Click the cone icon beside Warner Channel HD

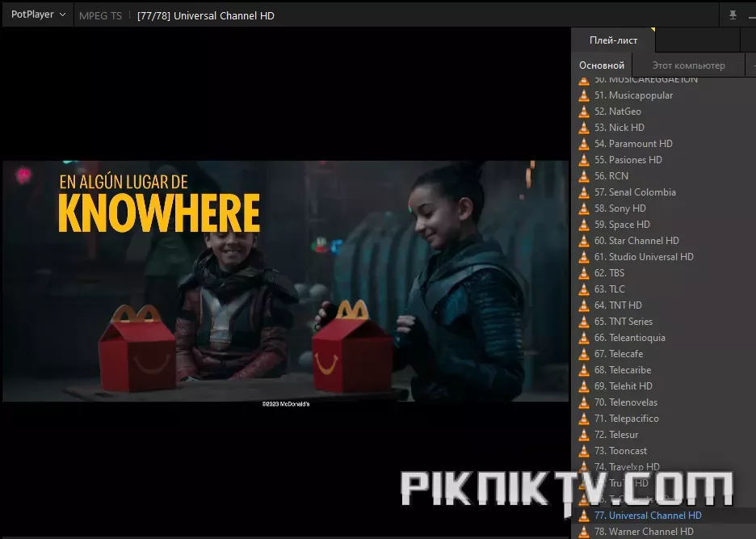pos(584,532)
